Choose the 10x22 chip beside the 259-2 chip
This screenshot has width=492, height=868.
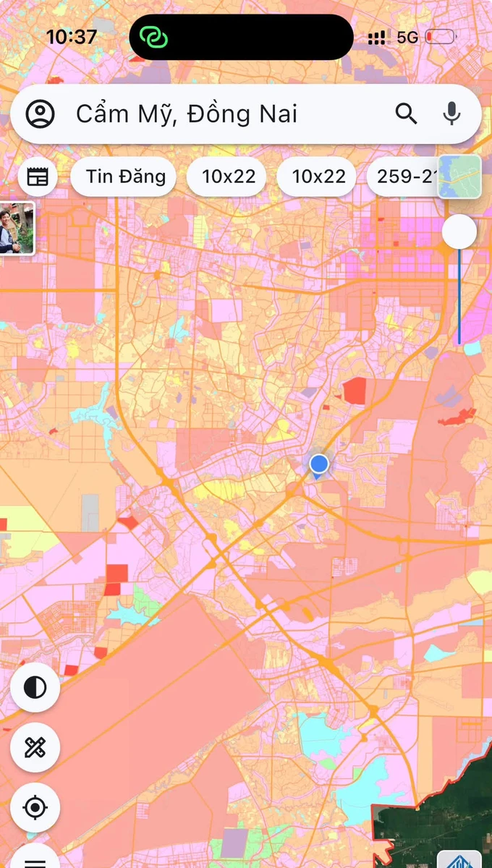[319, 176]
